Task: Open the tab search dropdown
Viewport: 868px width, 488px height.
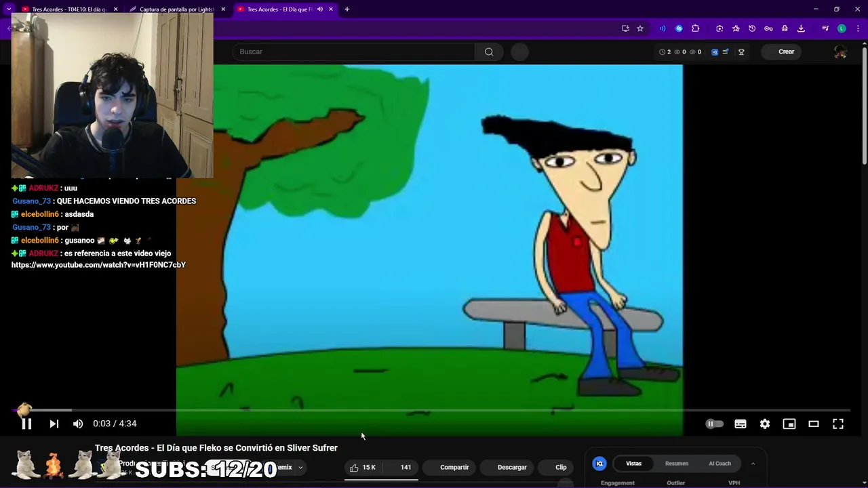Action: click(9, 9)
